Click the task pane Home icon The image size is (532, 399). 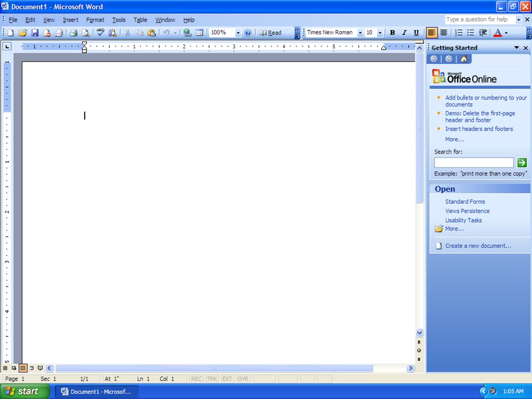click(x=464, y=59)
